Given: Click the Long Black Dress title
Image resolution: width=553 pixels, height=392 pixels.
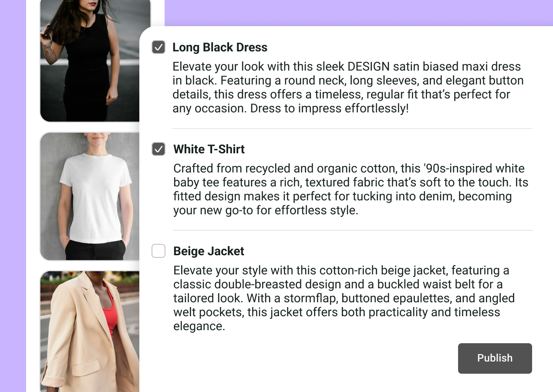Looking at the screenshot, I should tap(220, 47).
